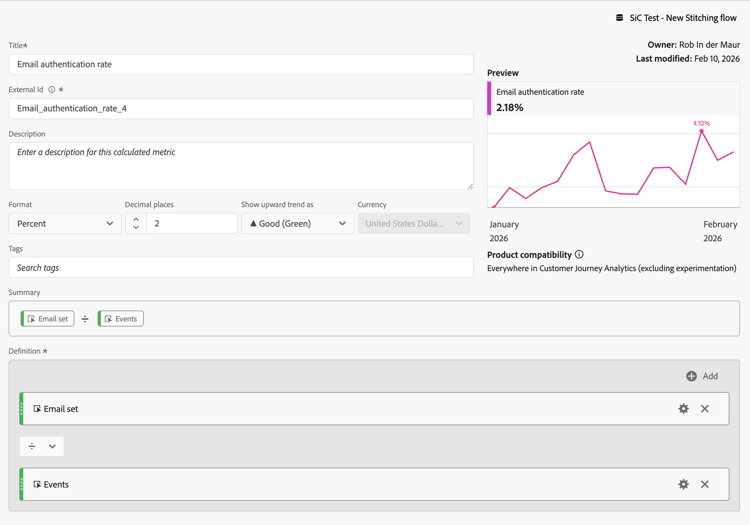The width and height of the screenshot is (750, 525).
Task: Click the Preview heading
Action: click(503, 73)
